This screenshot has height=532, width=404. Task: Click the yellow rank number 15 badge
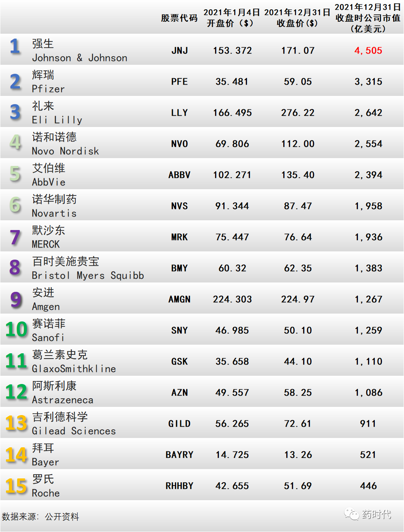[16, 486]
